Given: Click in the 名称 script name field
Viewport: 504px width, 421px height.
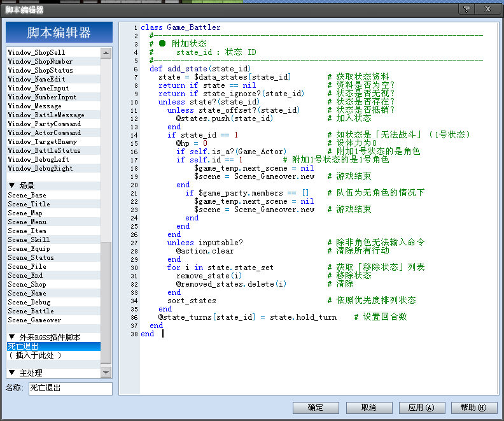Looking at the screenshot, I should [x=71, y=388].
